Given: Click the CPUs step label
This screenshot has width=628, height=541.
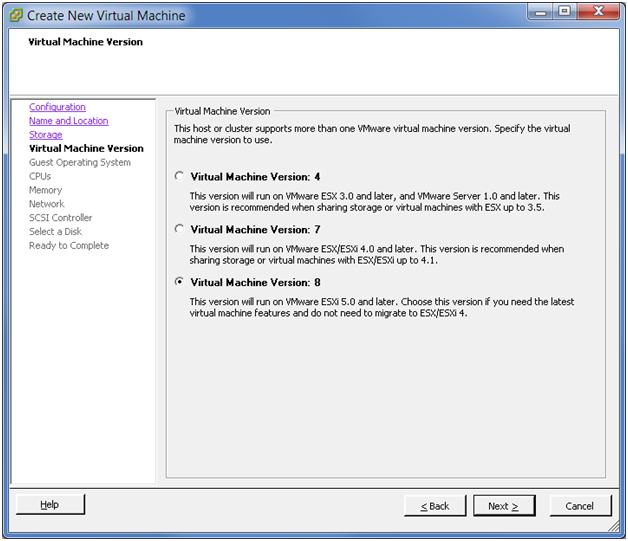Looking at the screenshot, I should coord(40,176).
